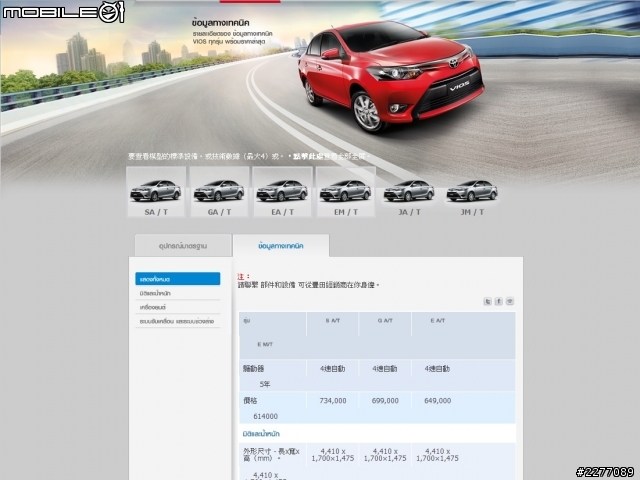Select the GA / T model thumbnail
The image size is (640, 480).
(x=219, y=191)
